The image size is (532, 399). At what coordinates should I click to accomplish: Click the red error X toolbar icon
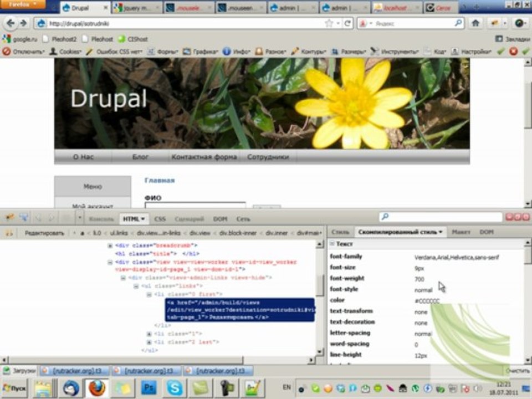pyautogui.click(x=513, y=52)
